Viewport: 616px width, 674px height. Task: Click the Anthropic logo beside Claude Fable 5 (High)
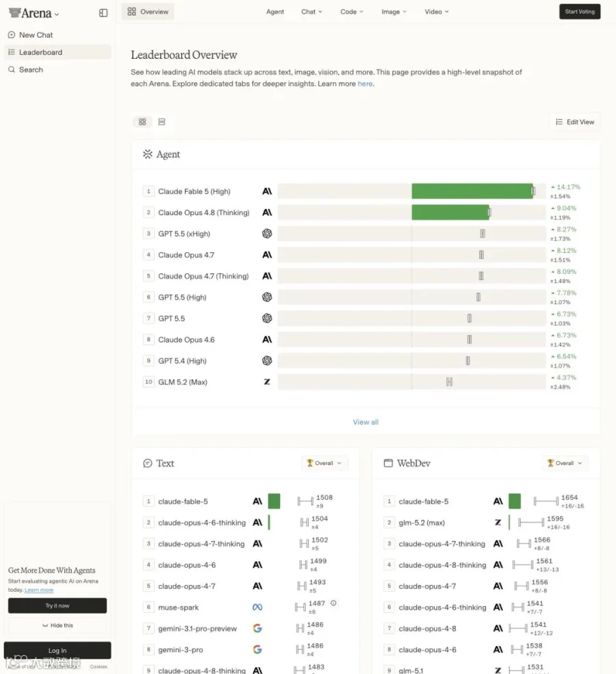267,191
